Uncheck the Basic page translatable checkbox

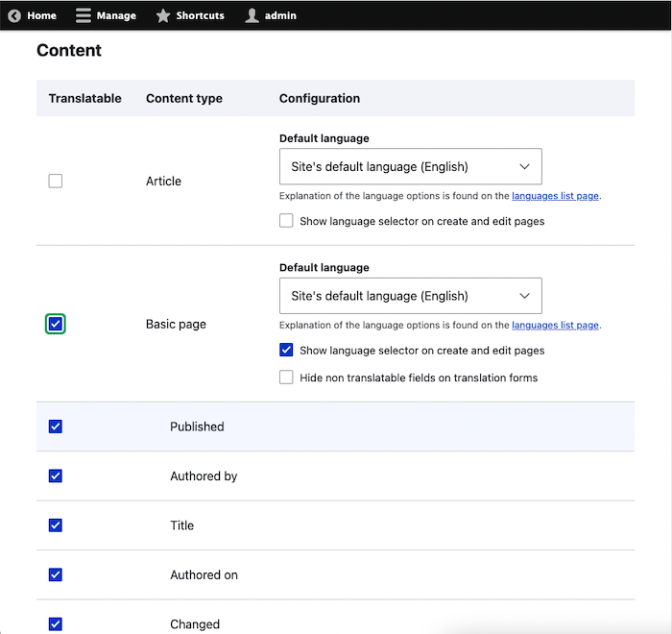56,325
